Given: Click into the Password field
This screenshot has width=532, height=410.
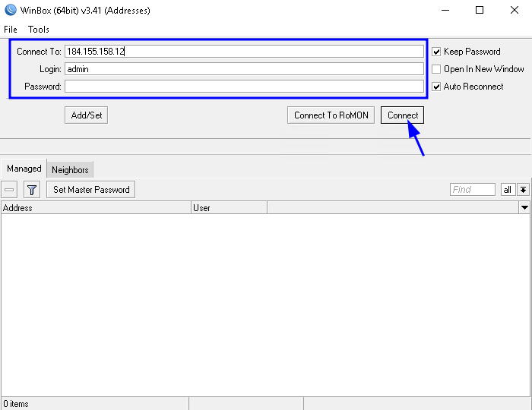Looking at the screenshot, I should [x=243, y=87].
